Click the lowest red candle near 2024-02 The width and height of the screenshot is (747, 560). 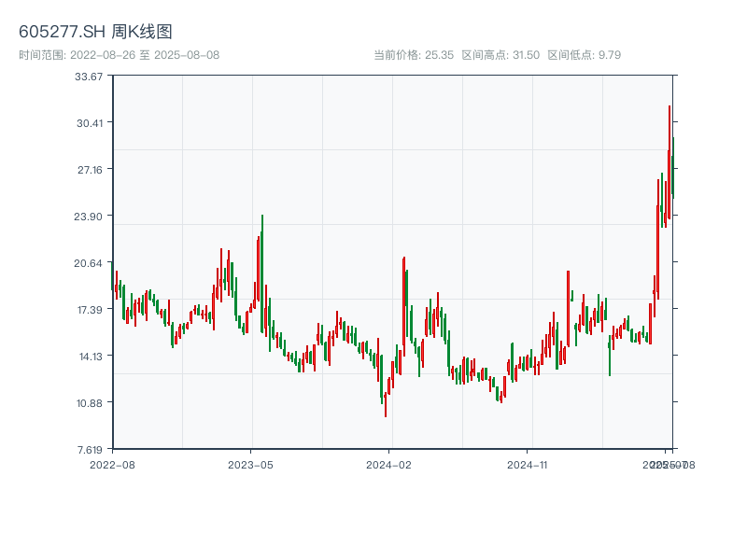[386, 406]
